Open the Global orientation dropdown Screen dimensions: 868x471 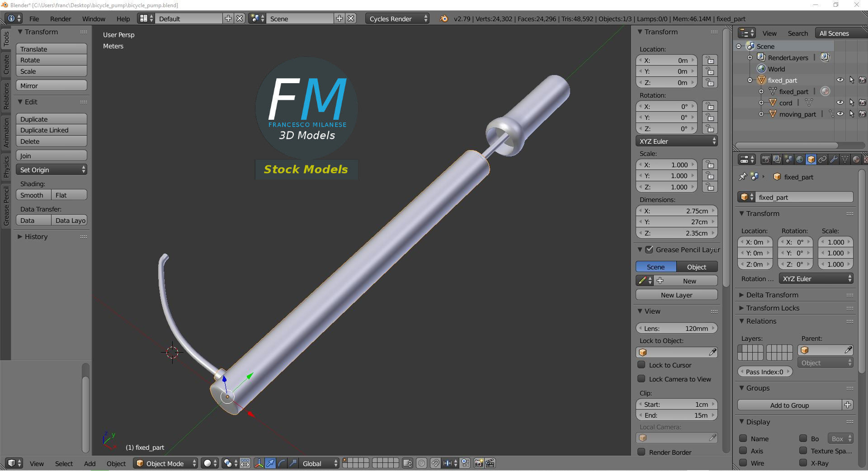click(x=319, y=463)
